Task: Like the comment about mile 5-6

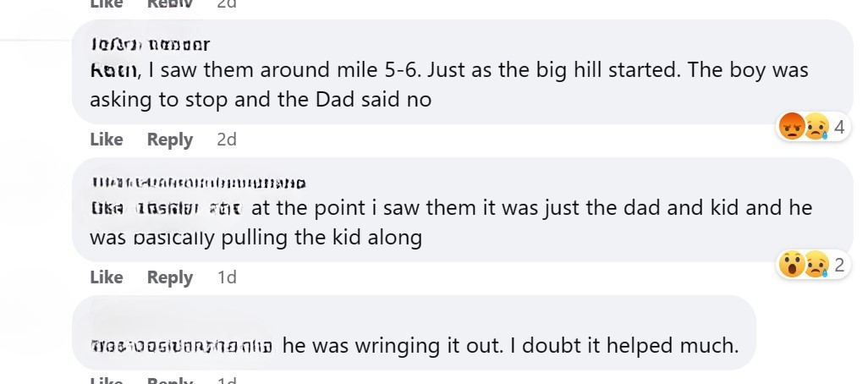Action: click(x=107, y=140)
